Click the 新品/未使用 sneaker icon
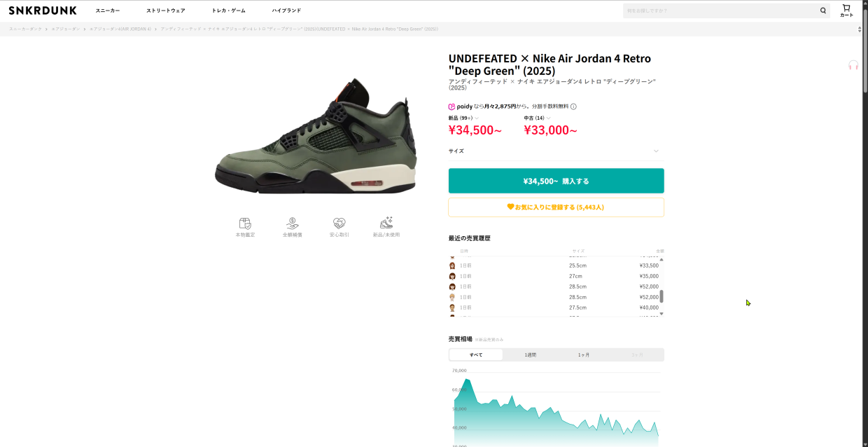This screenshot has height=447, width=868. [x=386, y=224]
